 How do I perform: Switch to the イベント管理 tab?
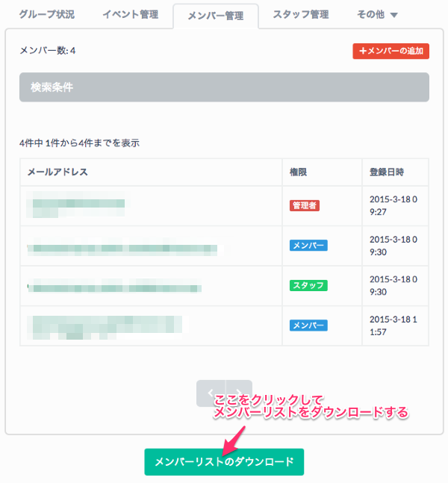coord(130,14)
